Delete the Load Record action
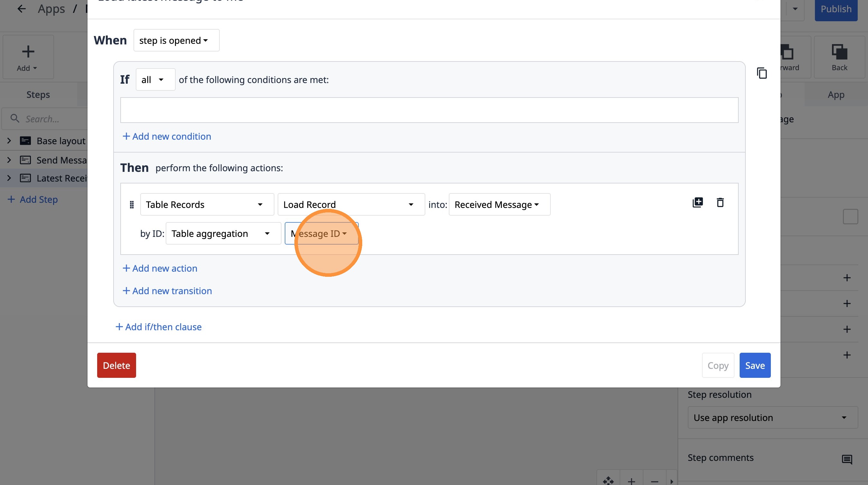The width and height of the screenshot is (868, 485). 720,202
